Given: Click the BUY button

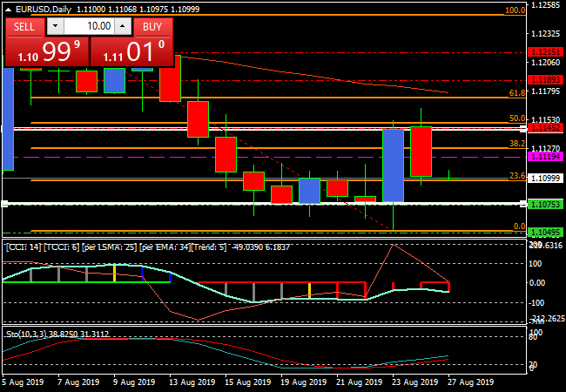Looking at the screenshot, I should click(152, 27).
